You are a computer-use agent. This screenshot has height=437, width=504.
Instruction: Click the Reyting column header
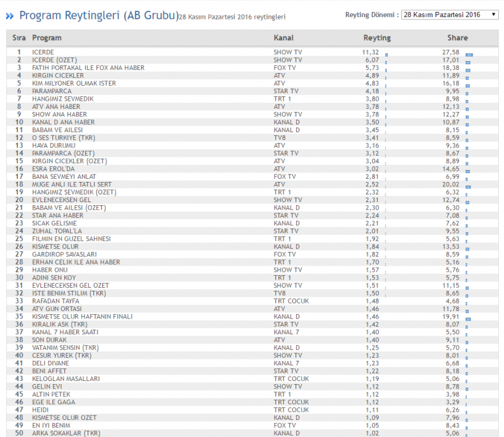pyautogui.click(x=377, y=38)
